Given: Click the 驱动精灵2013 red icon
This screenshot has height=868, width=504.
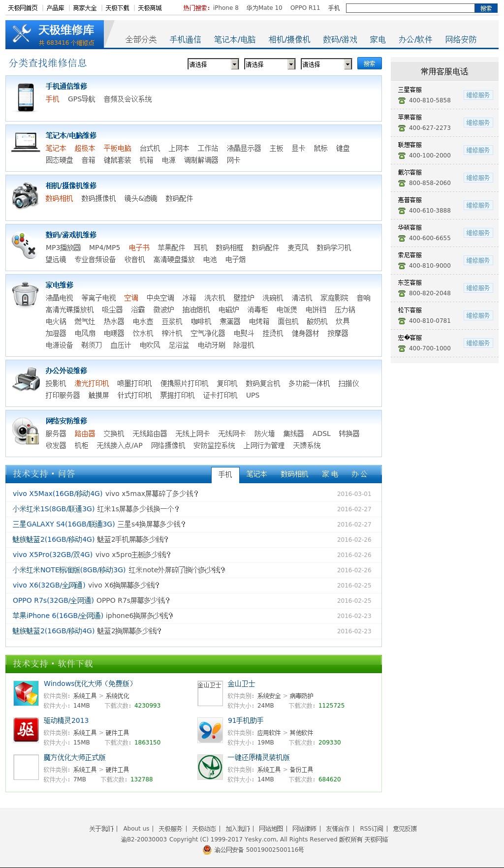Looking at the screenshot, I should [x=26, y=730].
